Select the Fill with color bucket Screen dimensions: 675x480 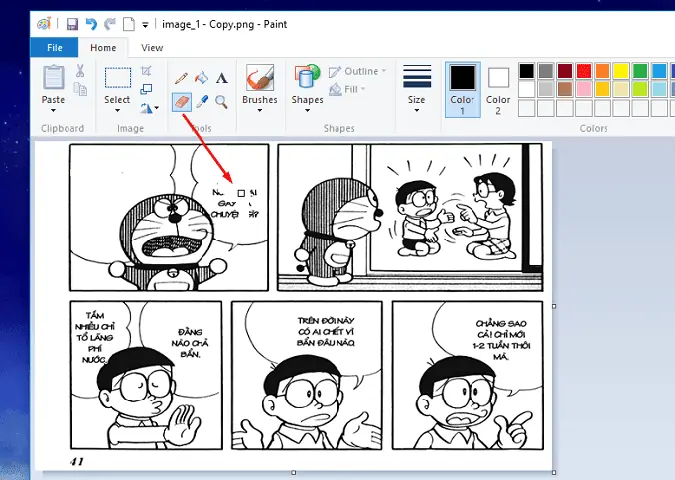pyautogui.click(x=201, y=78)
